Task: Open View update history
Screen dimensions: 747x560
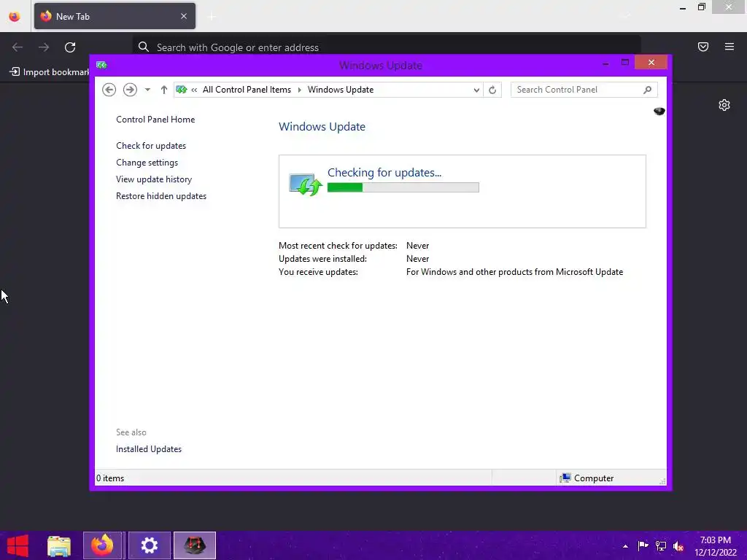Action: (x=154, y=179)
